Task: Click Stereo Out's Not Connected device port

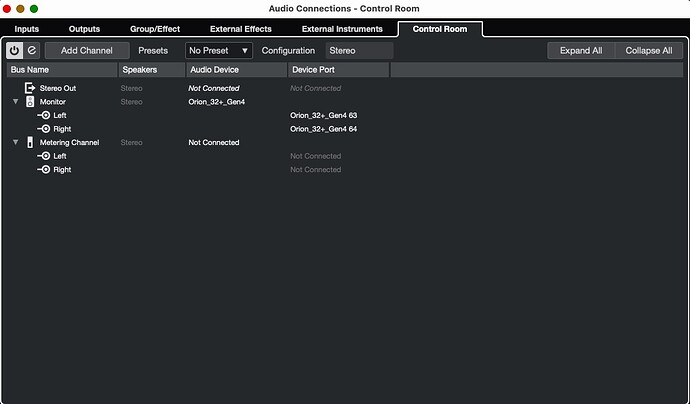Action: [x=316, y=88]
